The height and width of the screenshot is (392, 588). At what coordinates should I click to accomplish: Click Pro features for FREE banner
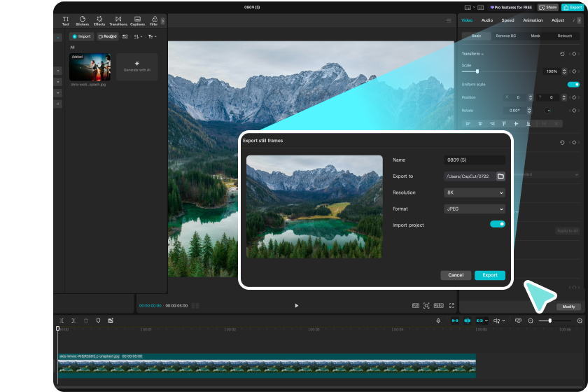coord(511,8)
